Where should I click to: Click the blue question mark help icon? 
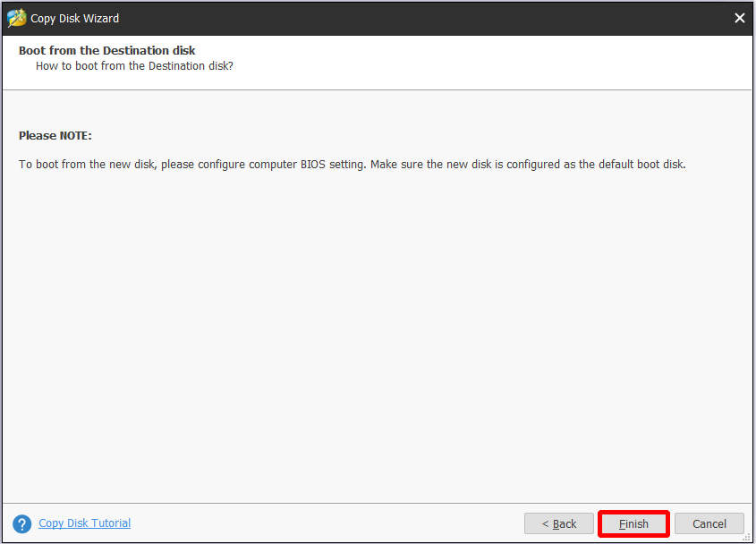click(22, 523)
